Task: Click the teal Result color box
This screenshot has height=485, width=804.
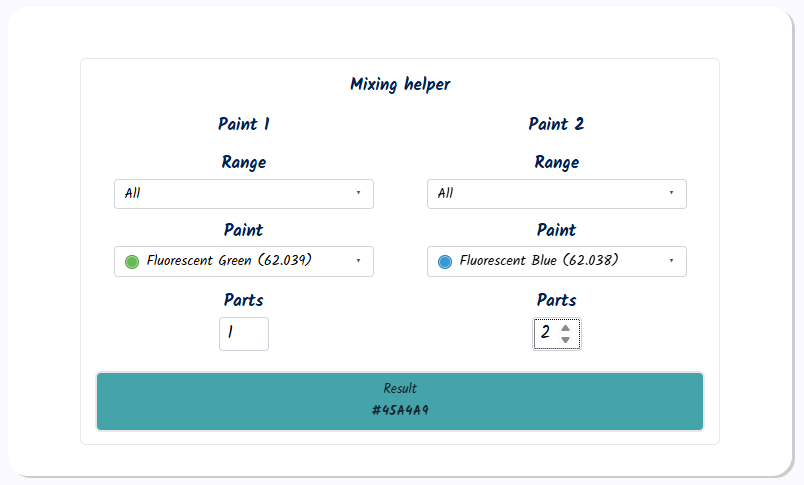Action: click(250, 402)
